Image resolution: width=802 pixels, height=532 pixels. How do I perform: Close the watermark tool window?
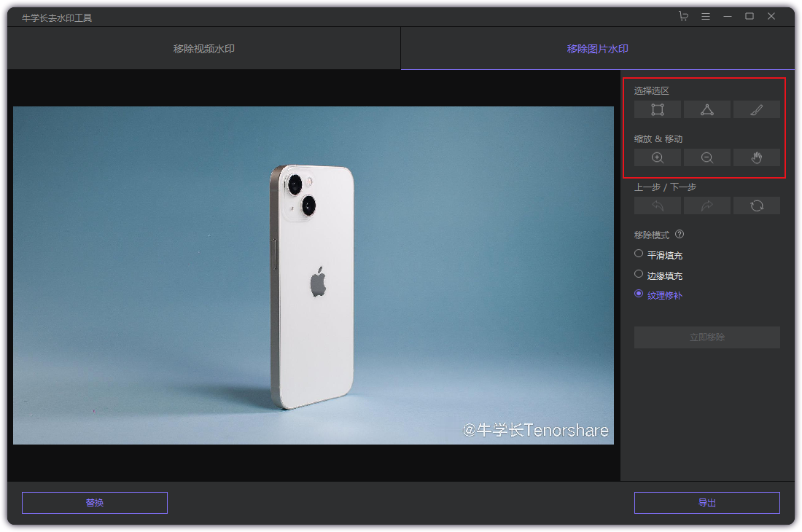coord(771,16)
